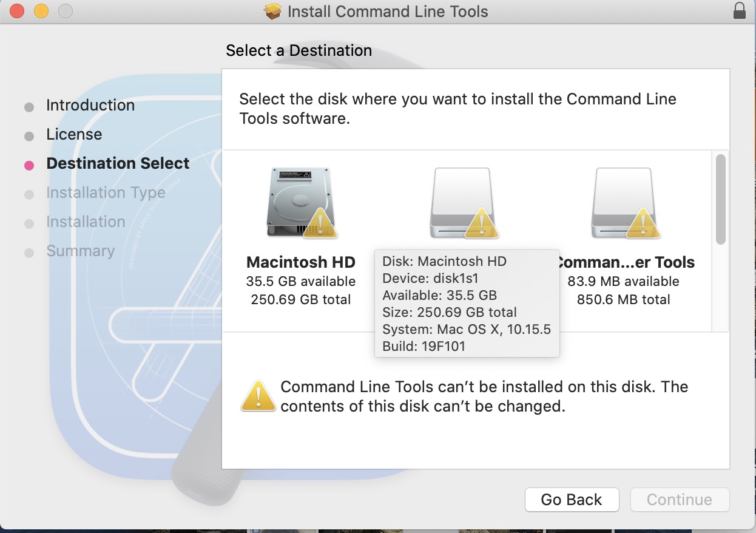Viewport: 756px width, 533px height.
Task: Select the rightmost disk icon above Comman...er Tools
Action: pyautogui.click(x=624, y=203)
